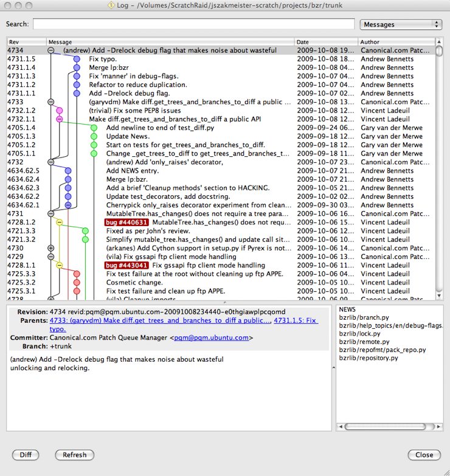Select bzrlib/remote.py in files list
The image size is (450, 476).
tap(364, 342)
